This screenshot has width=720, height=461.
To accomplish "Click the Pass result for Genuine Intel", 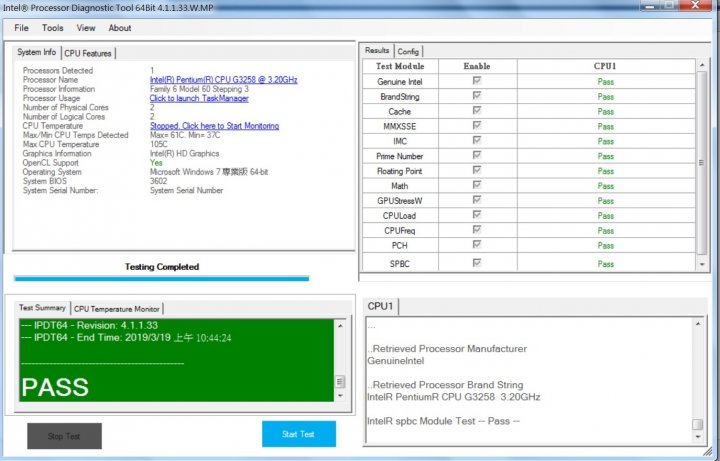I will (x=606, y=82).
